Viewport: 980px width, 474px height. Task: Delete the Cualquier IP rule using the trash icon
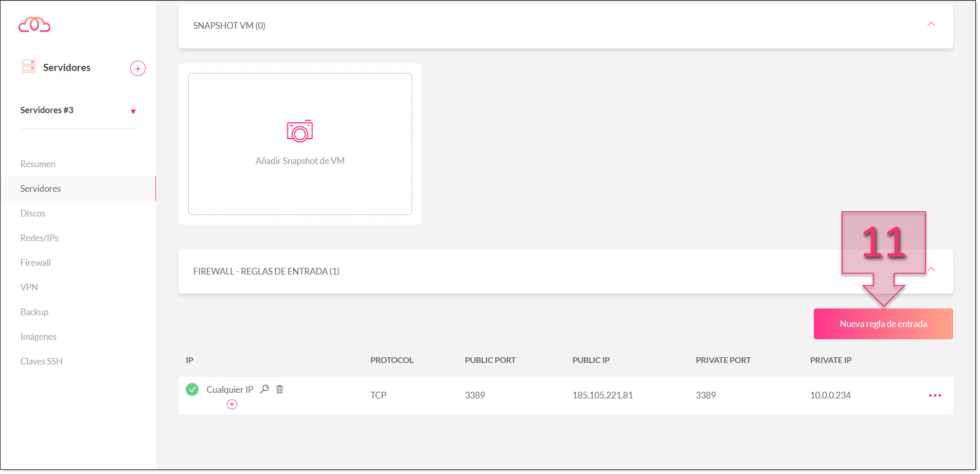(279, 389)
